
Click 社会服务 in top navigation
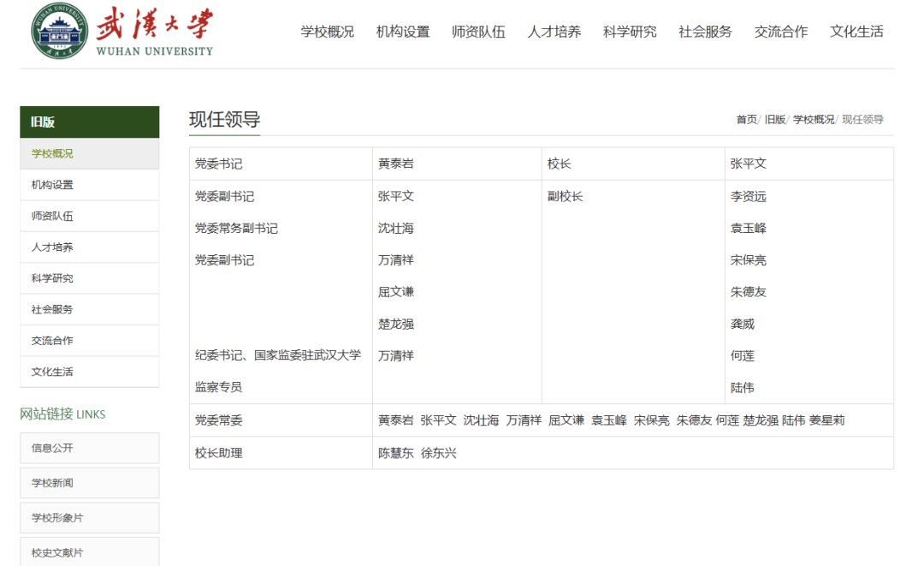coord(705,32)
